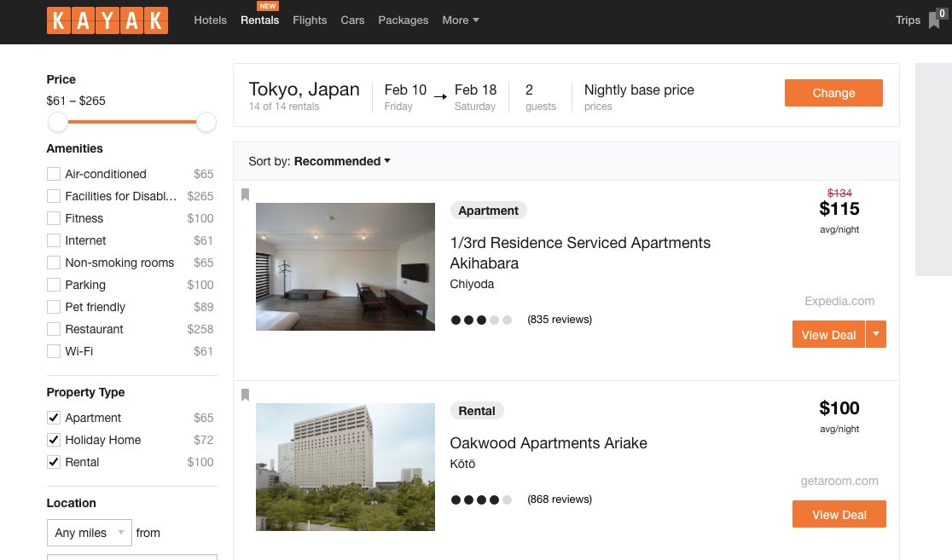This screenshot has height=560, width=952.
Task: Check the Parking amenity filter
Action: pyautogui.click(x=54, y=285)
